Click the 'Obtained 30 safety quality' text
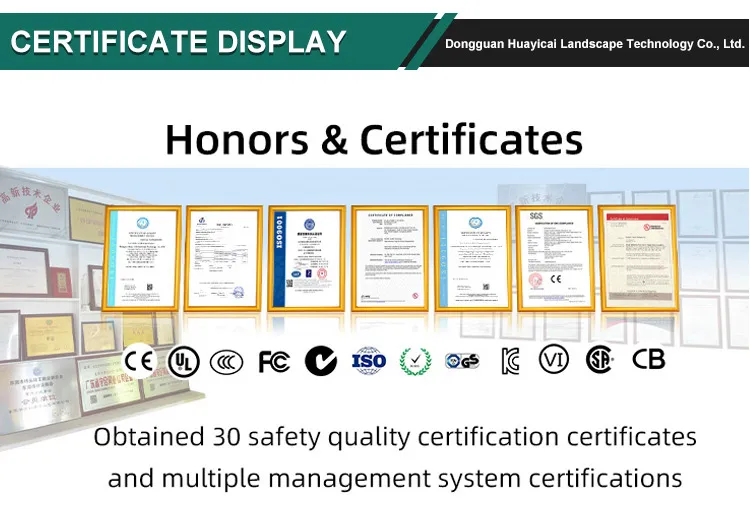 (x=394, y=437)
